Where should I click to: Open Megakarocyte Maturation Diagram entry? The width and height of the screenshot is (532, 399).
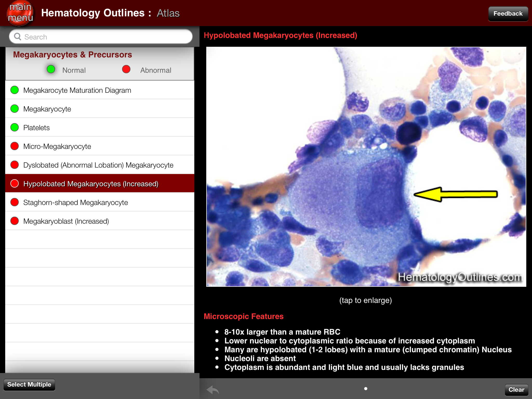[x=77, y=90]
